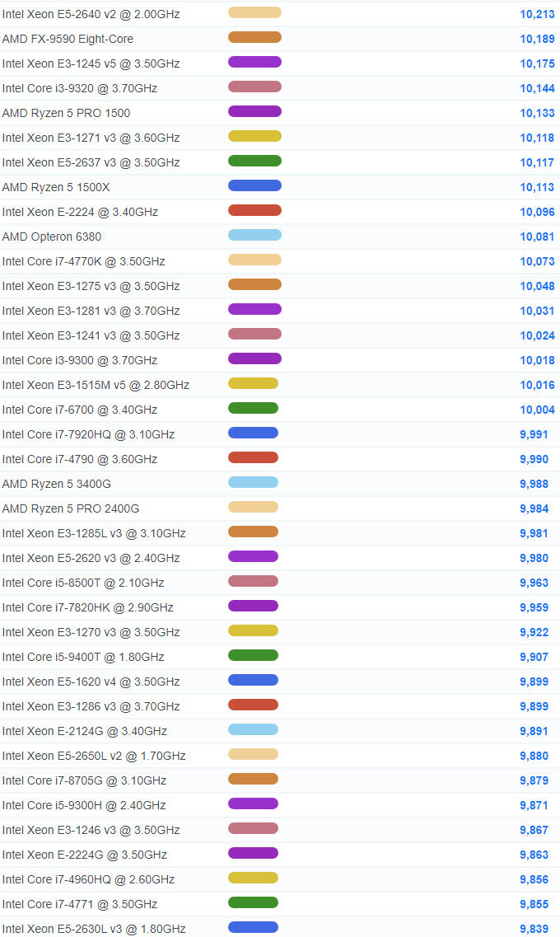The image size is (560, 937).
Task: Click the tan bar for Xeon E5-2640 v2
Action: point(255,12)
